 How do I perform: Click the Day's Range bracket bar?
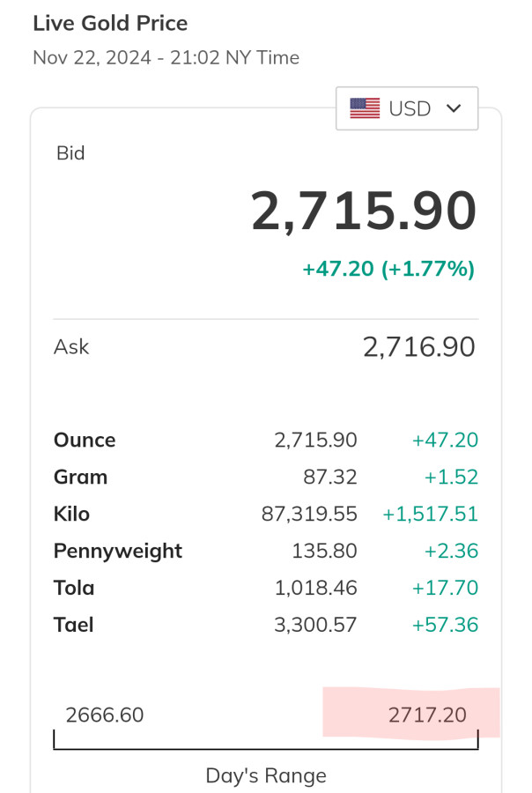pos(266,747)
